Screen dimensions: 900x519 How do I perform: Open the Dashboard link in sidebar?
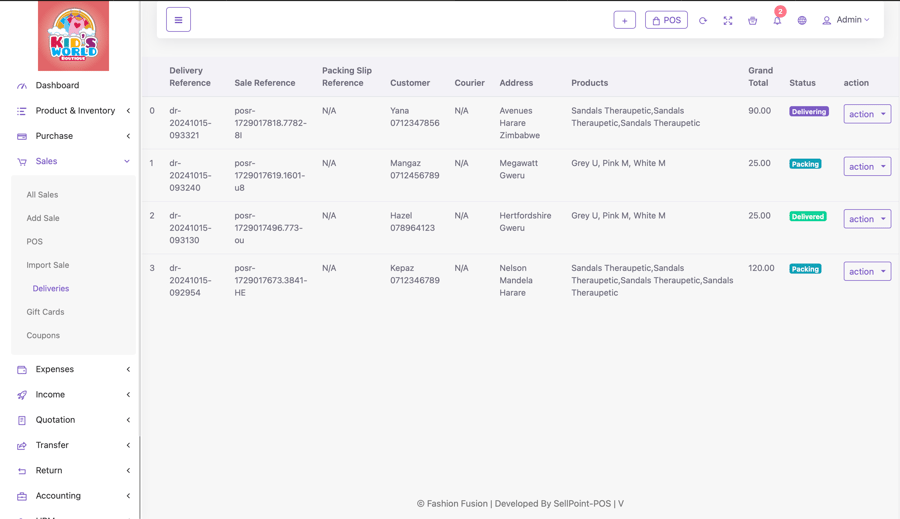click(x=57, y=85)
